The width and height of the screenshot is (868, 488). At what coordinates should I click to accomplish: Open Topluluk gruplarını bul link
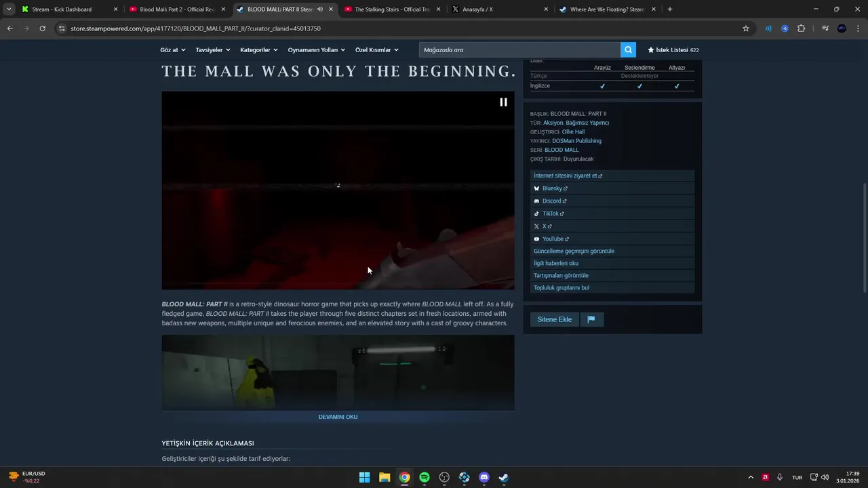point(612,287)
